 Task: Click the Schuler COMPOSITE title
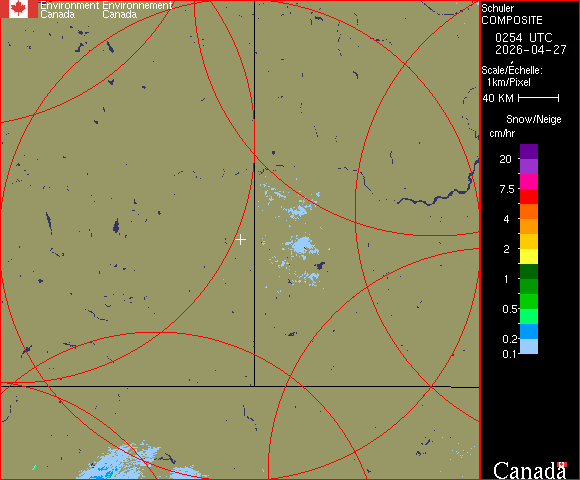[512, 14]
